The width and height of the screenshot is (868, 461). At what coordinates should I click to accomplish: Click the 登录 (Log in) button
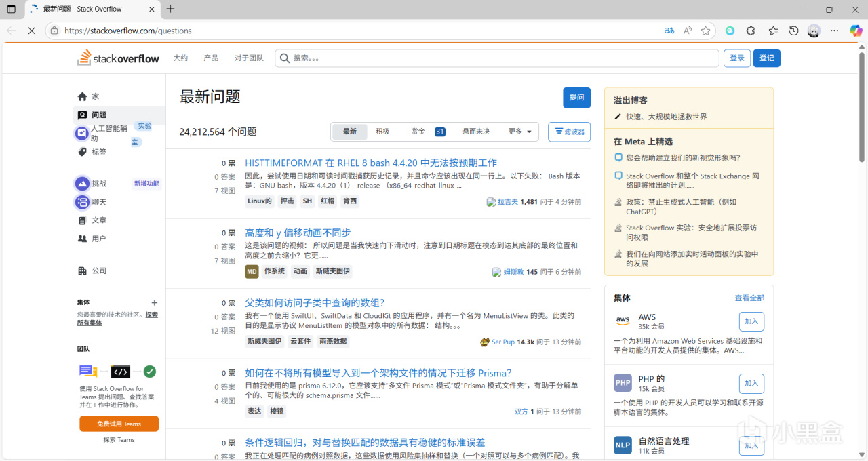[737, 58]
